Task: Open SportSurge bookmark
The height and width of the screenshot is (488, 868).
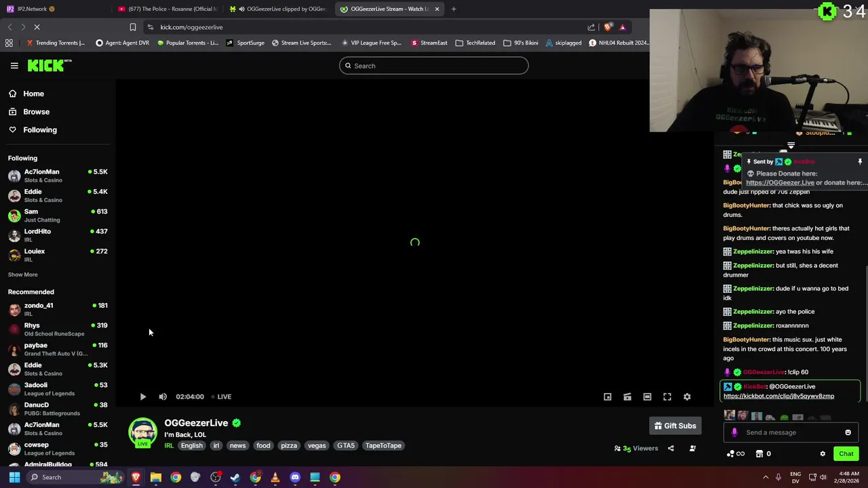Action: pyautogui.click(x=245, y=43)
